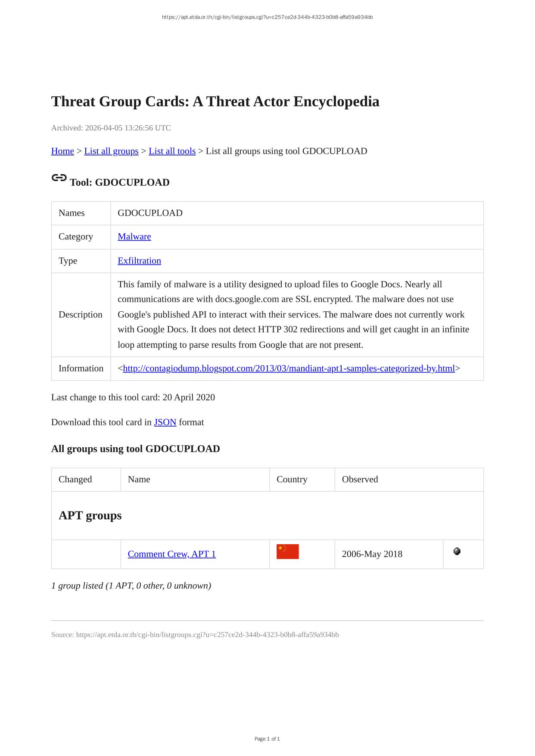Click the APT groups section heading
535x756 pixels.
tap(90, 515)
